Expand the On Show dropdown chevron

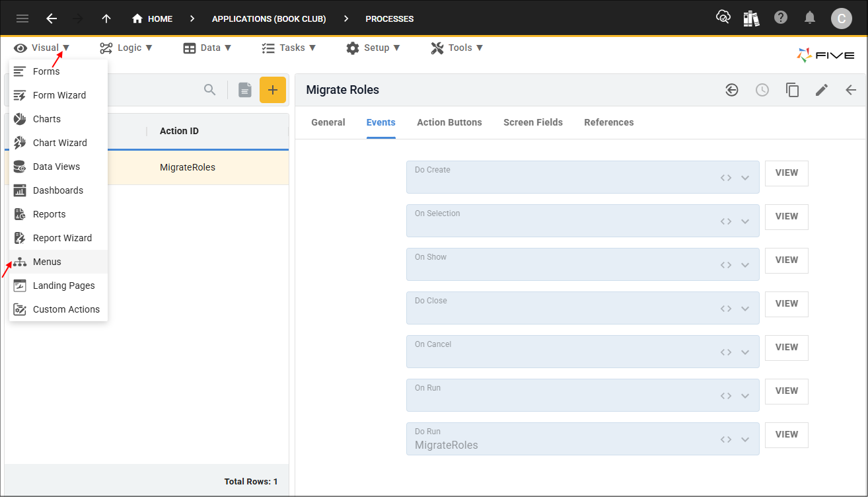pyautogui.click(x=745, y=265)
